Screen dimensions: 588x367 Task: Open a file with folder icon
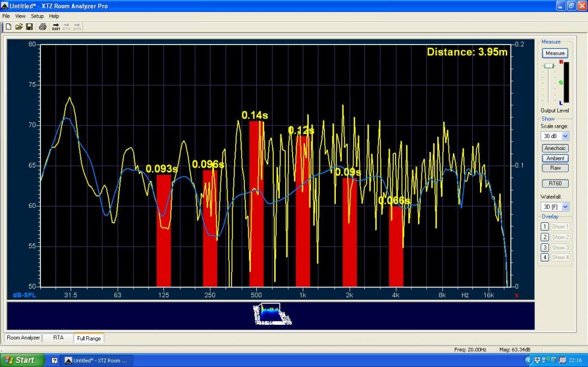19,27
